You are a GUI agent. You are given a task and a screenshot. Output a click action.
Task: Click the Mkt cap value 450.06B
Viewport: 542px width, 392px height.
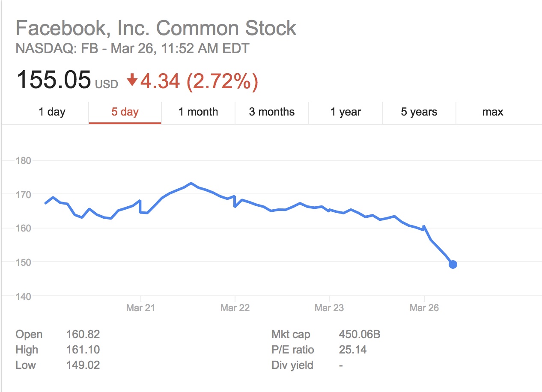359,334
